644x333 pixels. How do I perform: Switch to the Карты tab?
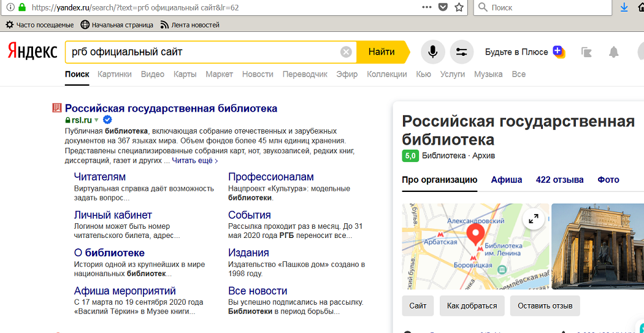(x=185, y=74)
